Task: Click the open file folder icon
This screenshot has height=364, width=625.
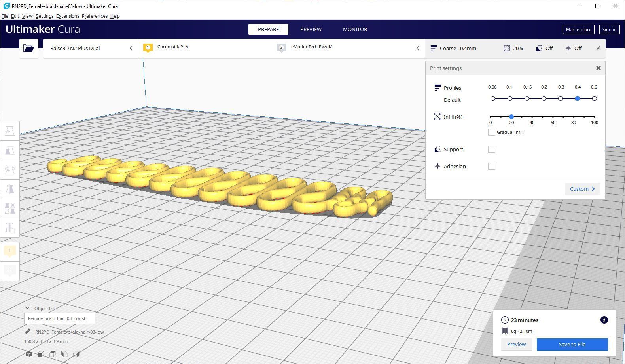Action: coord(28,48)
